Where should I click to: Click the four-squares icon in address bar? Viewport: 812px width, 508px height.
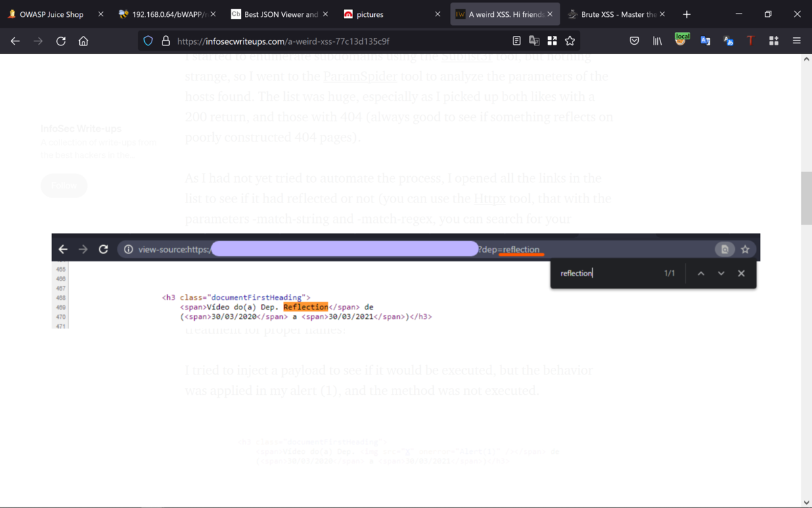click(552, 41)
